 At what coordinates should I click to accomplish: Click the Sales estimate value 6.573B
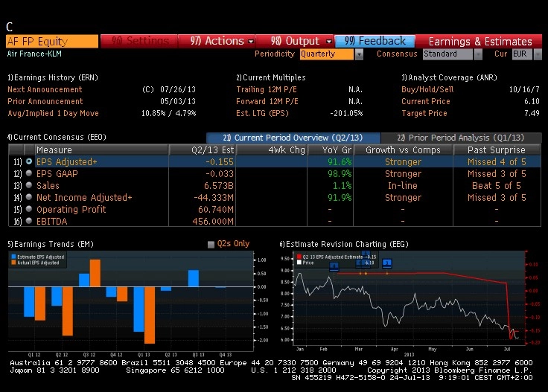pyautogui.click(x=219, y=186)
